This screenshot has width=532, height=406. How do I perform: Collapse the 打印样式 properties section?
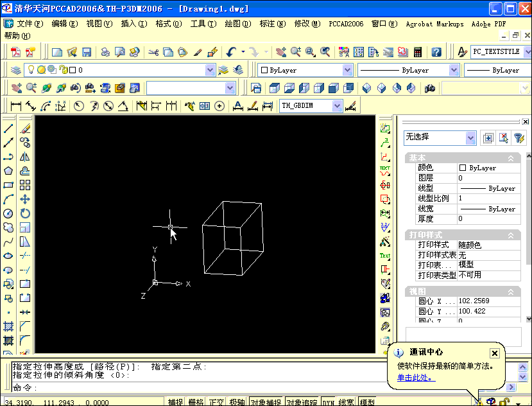(511, 236)
